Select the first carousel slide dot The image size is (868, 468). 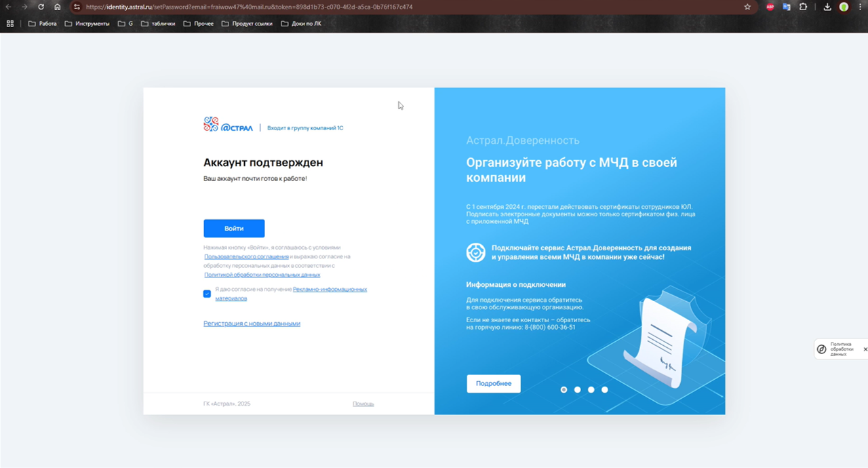564,390
